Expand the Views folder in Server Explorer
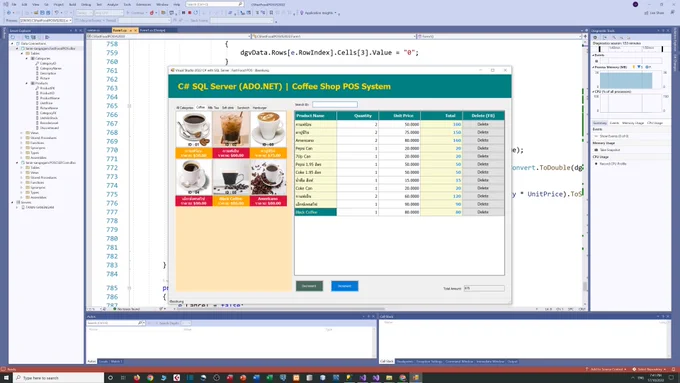The image size is (680, 383). click(22, 133)
